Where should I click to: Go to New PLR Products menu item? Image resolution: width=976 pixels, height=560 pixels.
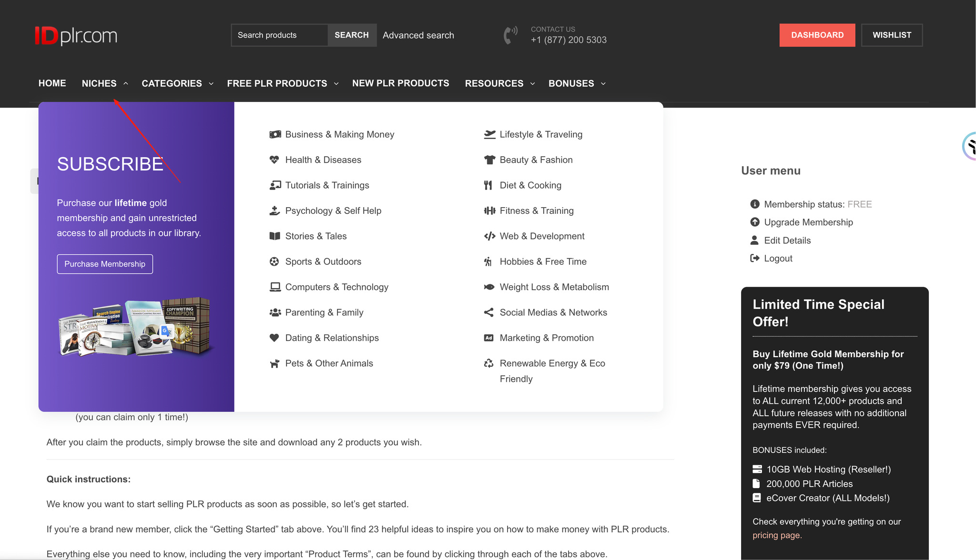tap(400, 83)
